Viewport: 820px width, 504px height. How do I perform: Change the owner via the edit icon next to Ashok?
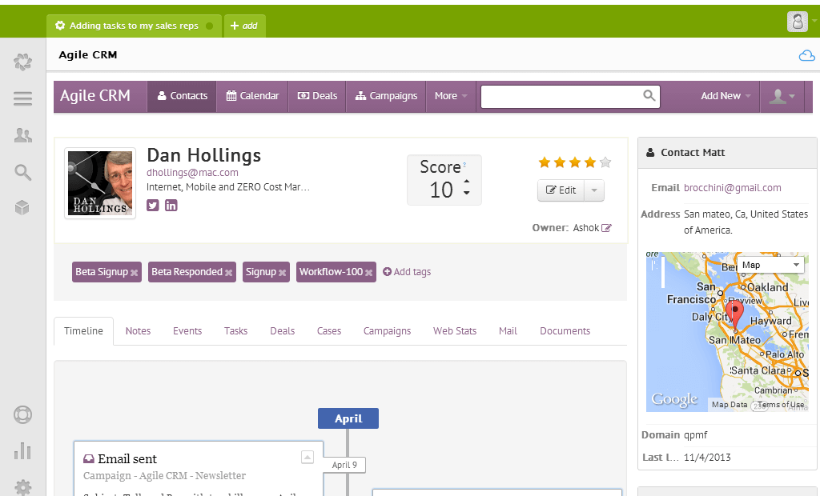coord(606,228)
